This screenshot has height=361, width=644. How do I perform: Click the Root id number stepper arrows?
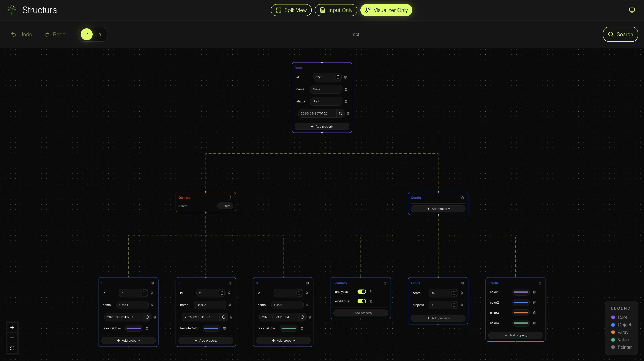[x=338, y=77]
